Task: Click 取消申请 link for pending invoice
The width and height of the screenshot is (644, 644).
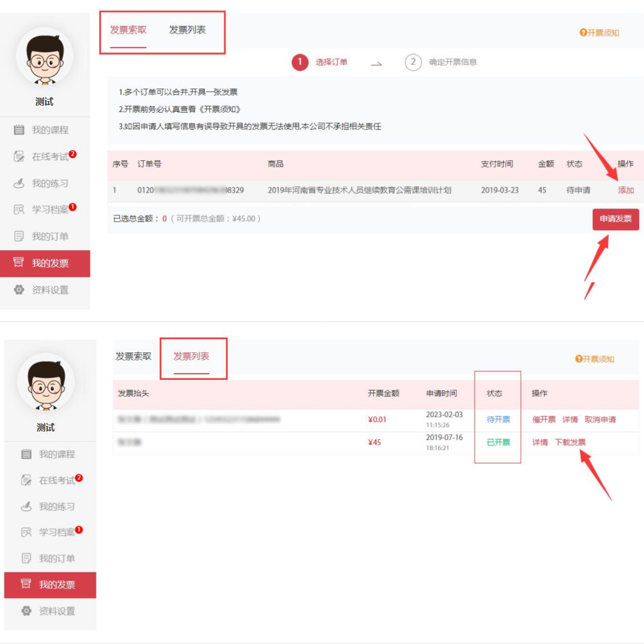Action: [x=600, y=419]
